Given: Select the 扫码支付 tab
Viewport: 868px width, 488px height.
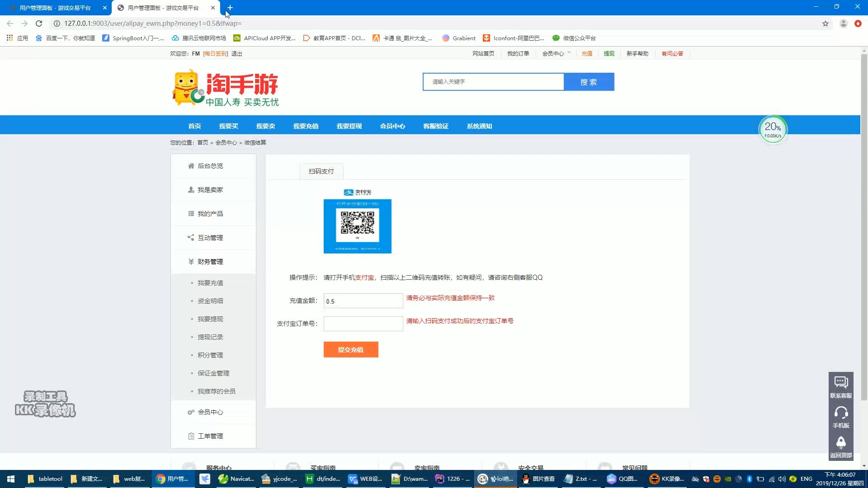Looking at the screenshot, I should [x=321, y=171].
